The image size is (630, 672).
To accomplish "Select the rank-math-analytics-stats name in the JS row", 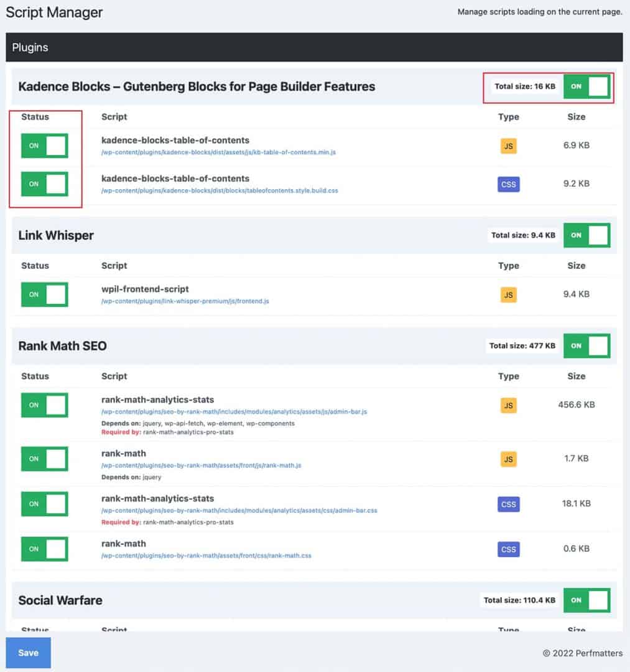I will pyautogui.click(x=157, y=399).
